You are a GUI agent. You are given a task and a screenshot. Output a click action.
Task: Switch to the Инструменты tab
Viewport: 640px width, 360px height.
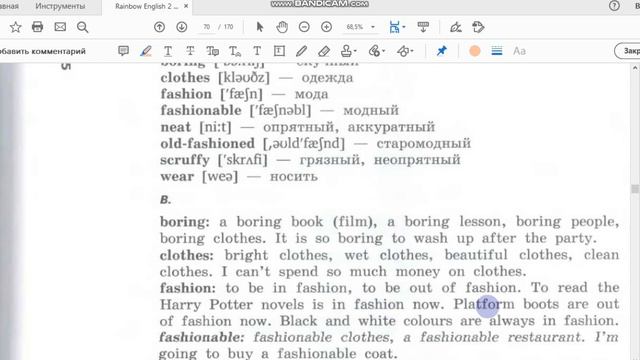tap(60, 6)
